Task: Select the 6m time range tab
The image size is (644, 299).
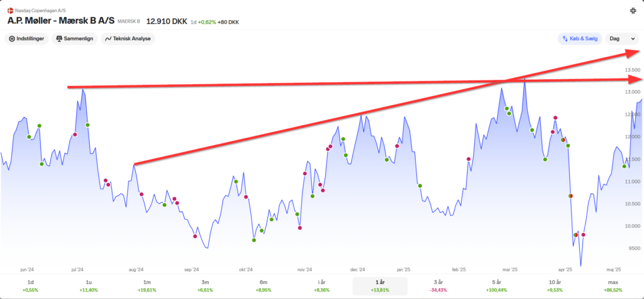Action: (x=264, y=286)
